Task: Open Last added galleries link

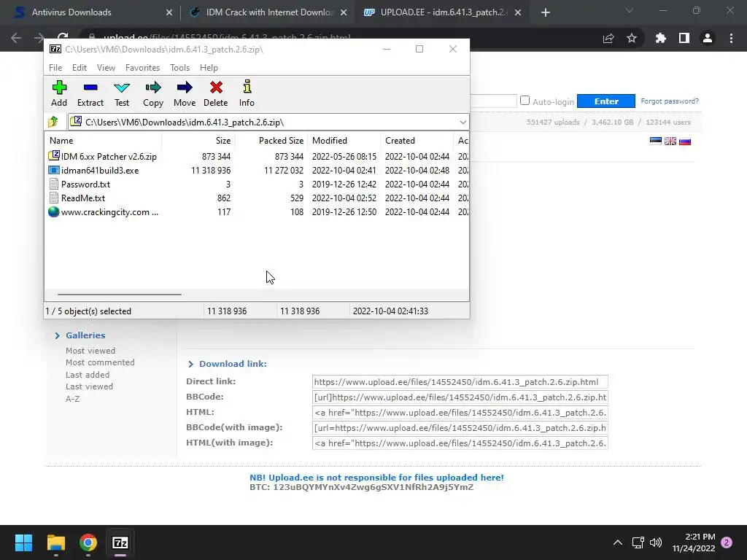Action: point(88,375)
